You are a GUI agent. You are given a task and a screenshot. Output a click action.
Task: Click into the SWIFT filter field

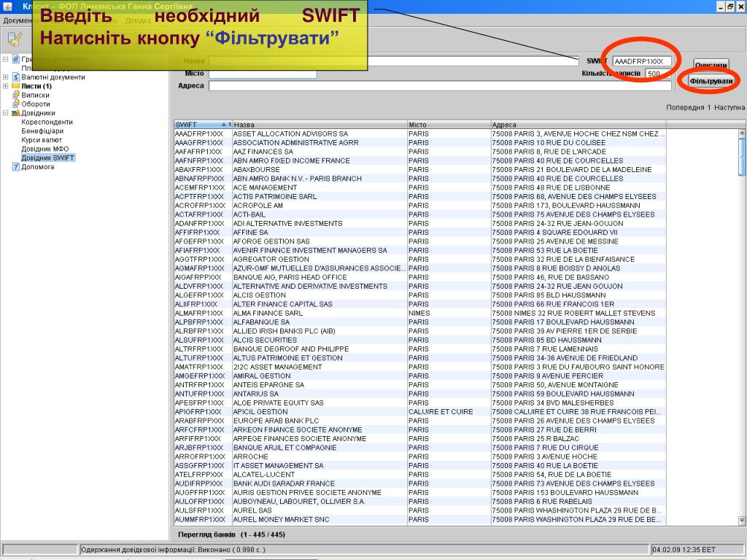(x=642, y=61)
